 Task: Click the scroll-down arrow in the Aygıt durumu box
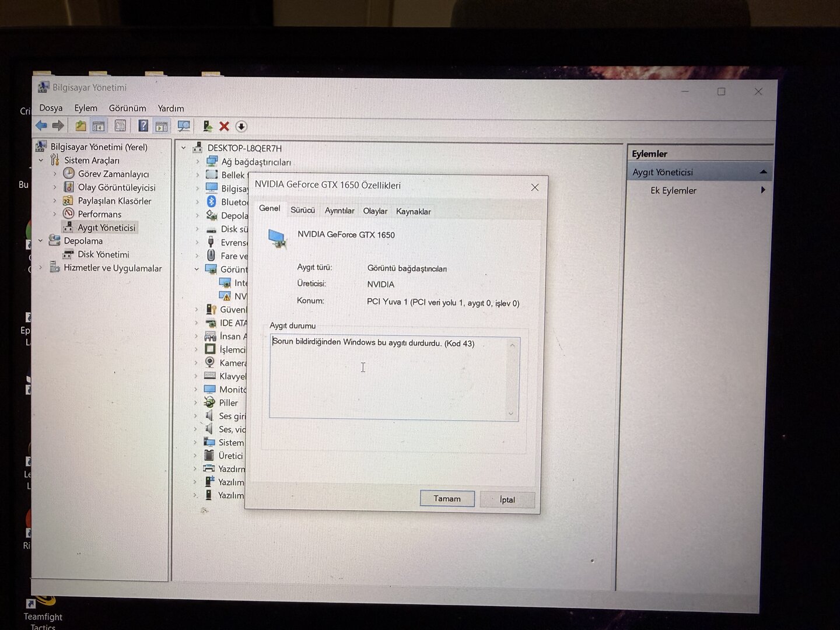click(511, 414)
